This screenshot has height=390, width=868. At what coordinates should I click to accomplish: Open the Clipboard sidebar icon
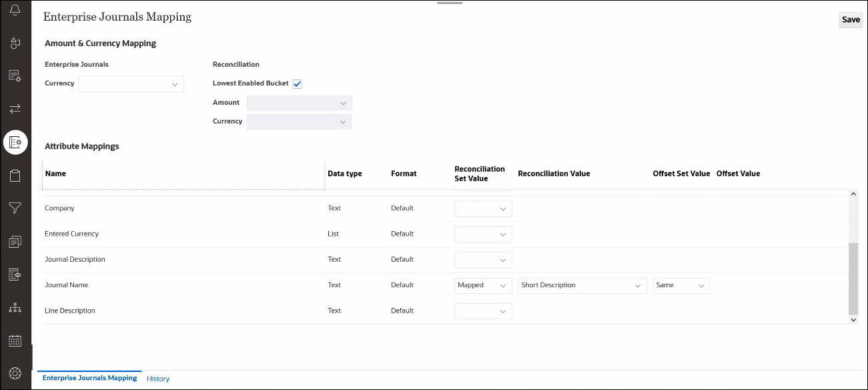pos(15,174)
